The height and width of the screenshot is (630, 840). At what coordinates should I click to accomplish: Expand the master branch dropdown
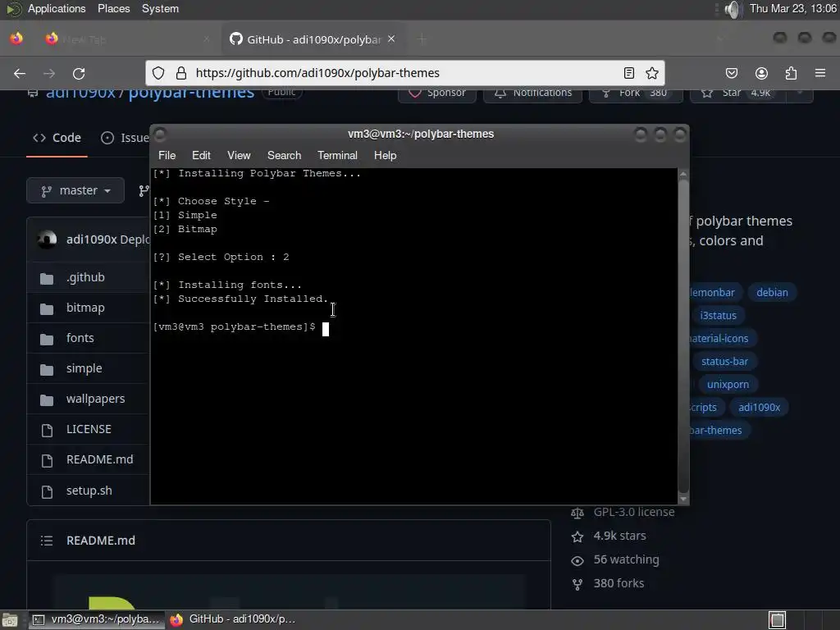[75, 190]
